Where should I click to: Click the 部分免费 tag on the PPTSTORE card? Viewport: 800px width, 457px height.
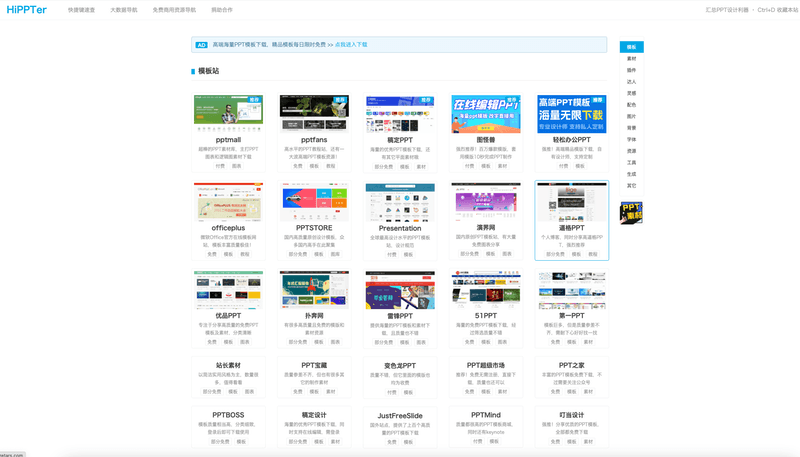coord(298,254)
